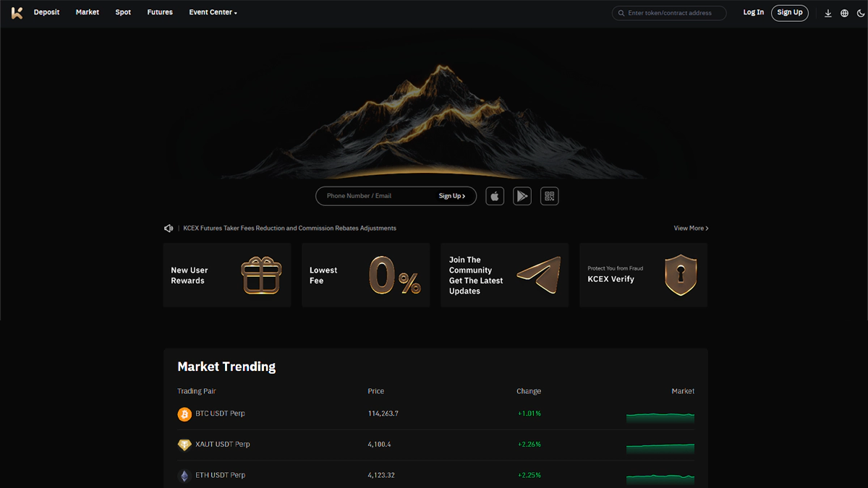Click the globe language icon
The image size is (868, 488).
tap(844, 13)
